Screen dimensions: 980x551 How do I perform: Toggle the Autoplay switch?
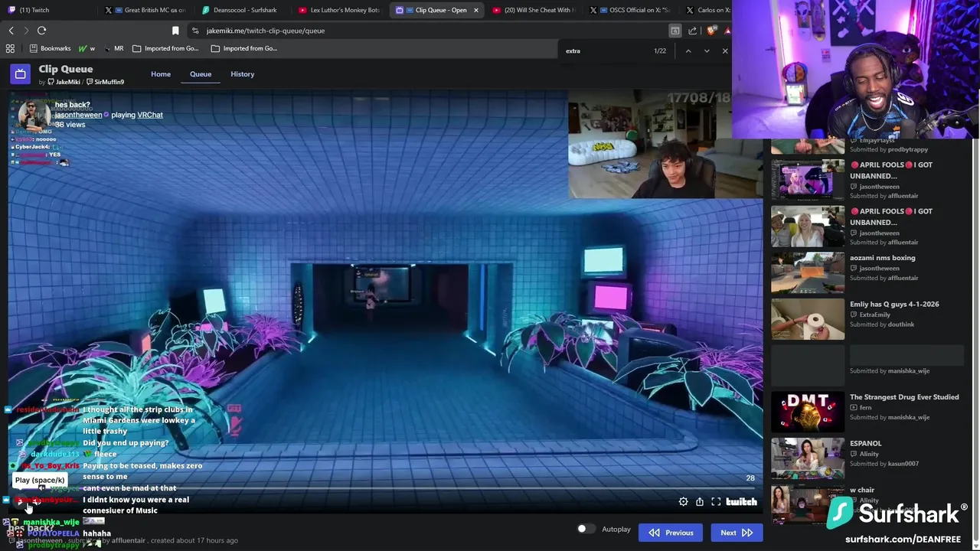(585, 529)
